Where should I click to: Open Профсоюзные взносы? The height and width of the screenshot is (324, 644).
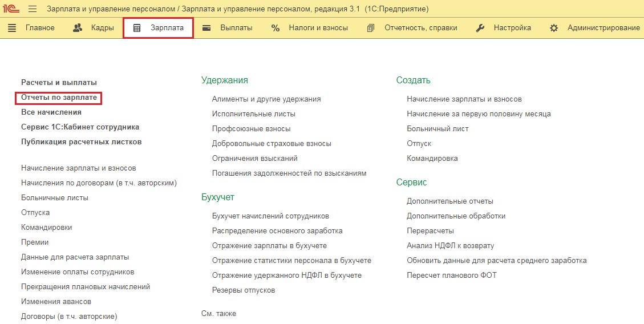pyautogui.click(x=252, y=128)
